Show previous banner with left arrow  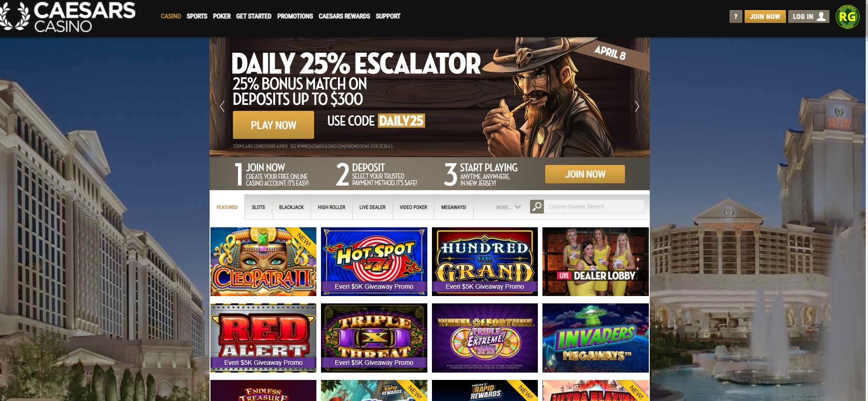pos(222,106)
